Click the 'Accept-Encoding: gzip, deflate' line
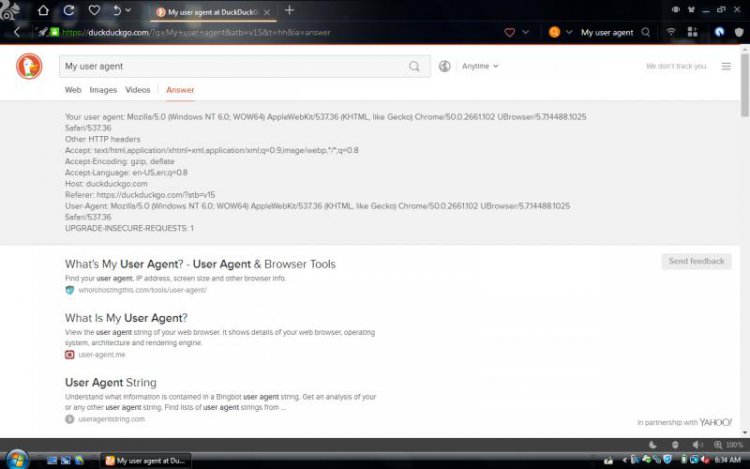This screenshot has width=750, height=469. [x=120, y=162]
